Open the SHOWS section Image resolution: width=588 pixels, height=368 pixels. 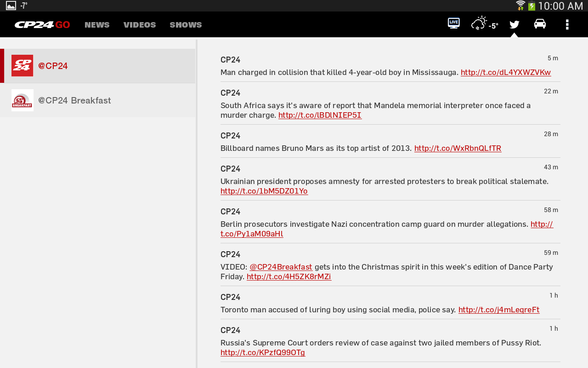tap(186, 24)
